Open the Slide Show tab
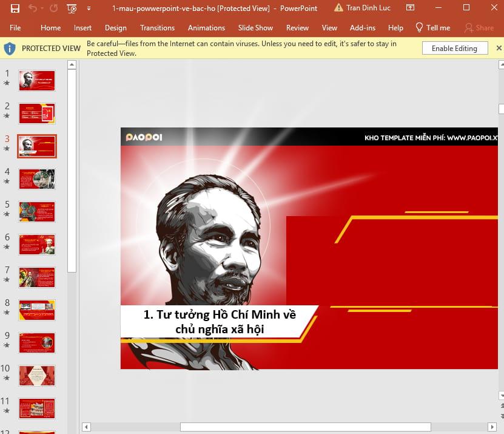This screenshot has width=504, height=434. (x=255, y=28)
